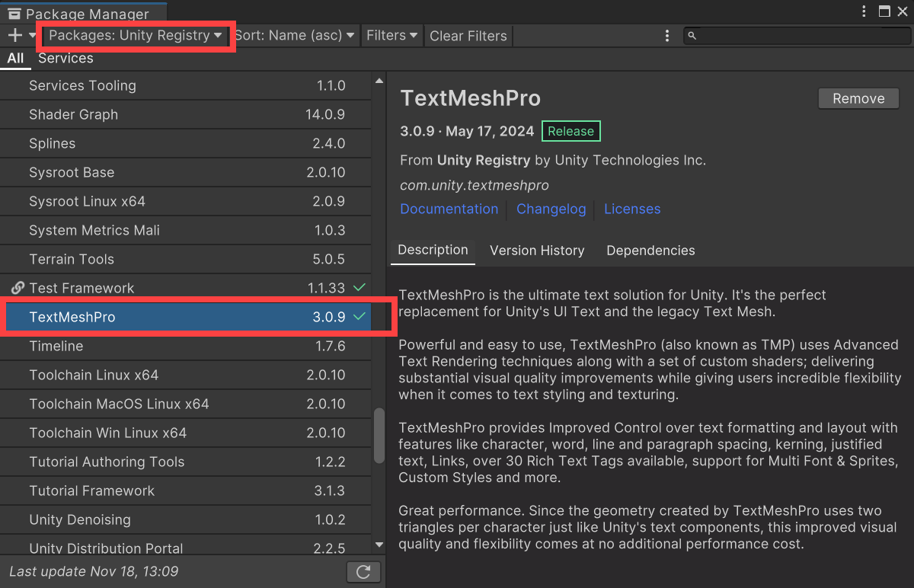
Task: Select the Services Tooling package
Action: tap(186, 86)
